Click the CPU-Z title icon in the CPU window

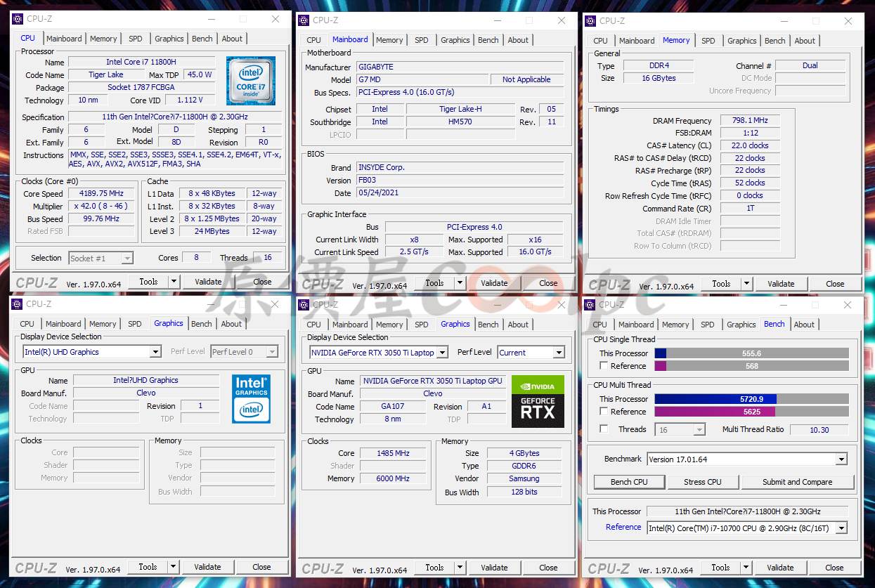point(18,19)
